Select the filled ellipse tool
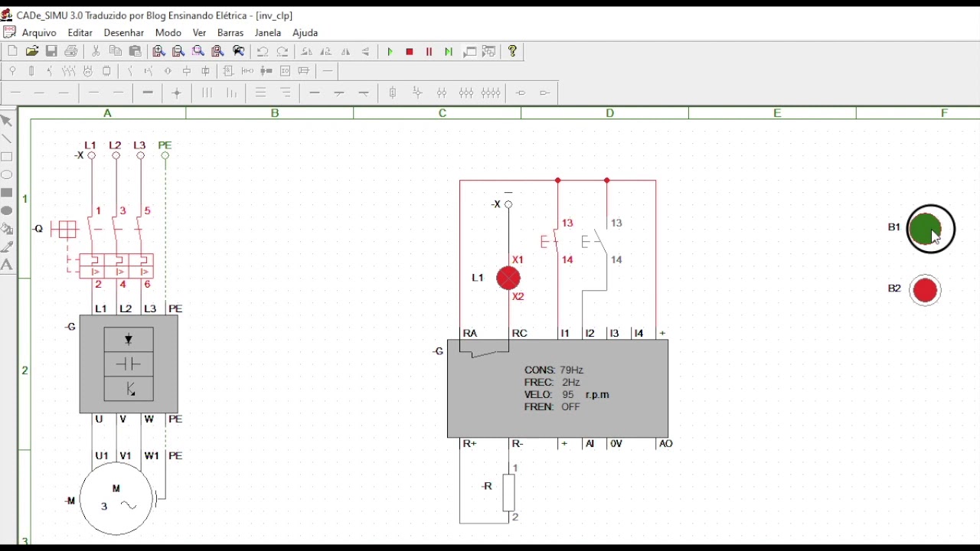Viewport: 980px width, 551px height. pos(7,211)
